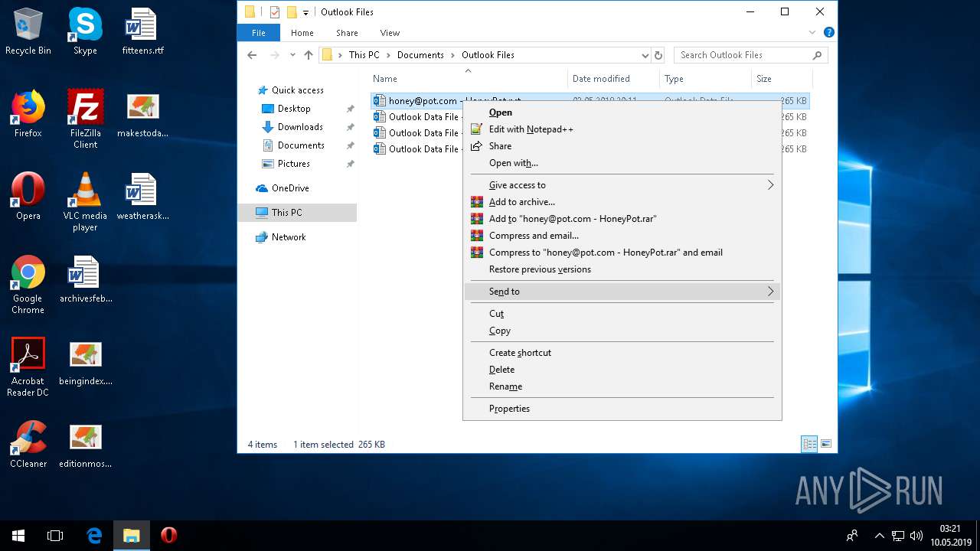Open the address bar history dropdown

click(x=645, y=55)
